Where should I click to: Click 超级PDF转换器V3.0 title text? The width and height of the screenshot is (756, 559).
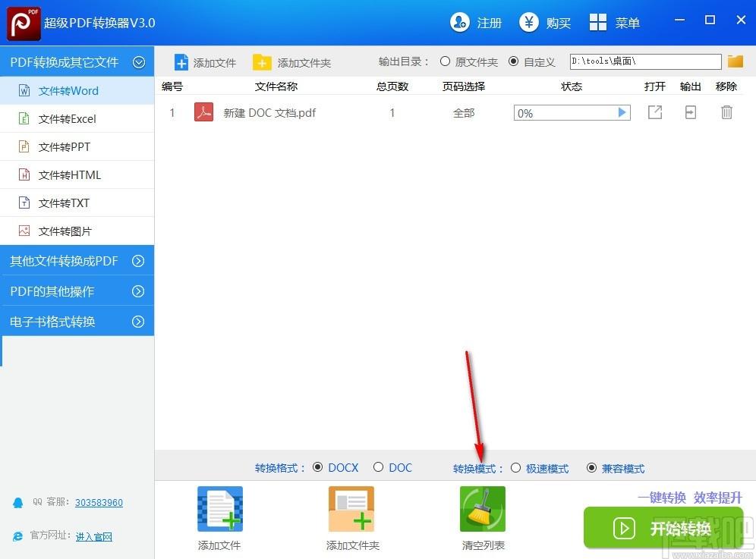coord(99,23)
